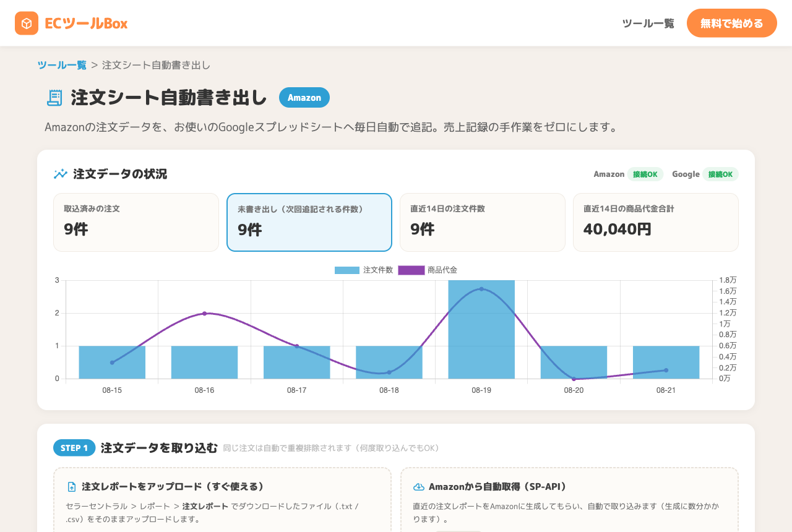Click the 08-21 bar in the chart

[666, 363]
